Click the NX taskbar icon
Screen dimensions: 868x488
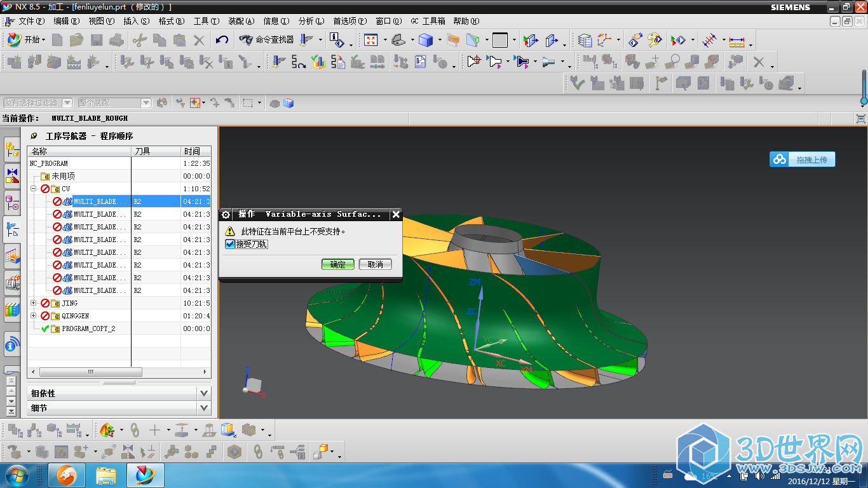tap(145, 475)
